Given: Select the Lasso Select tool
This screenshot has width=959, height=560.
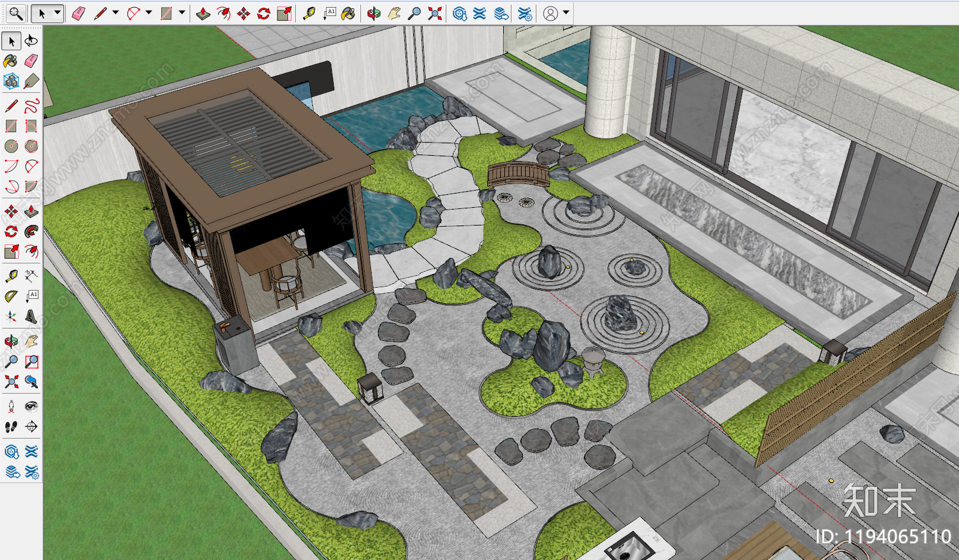Looking at the screenshot, I should [x=31, y=41].
